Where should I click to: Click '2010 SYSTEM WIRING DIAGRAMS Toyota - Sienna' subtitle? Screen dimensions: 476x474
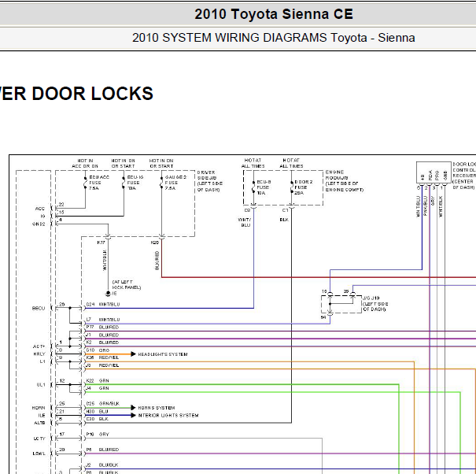pos(274,38)
